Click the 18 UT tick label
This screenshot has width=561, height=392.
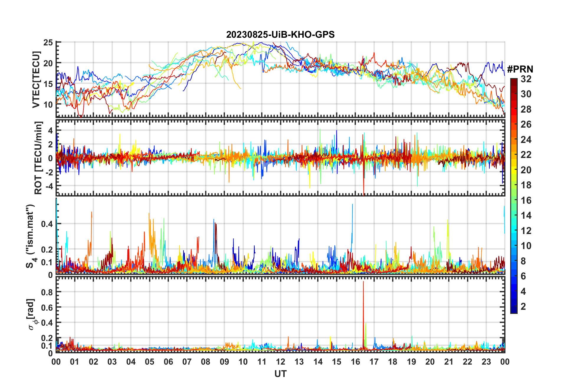393,362
